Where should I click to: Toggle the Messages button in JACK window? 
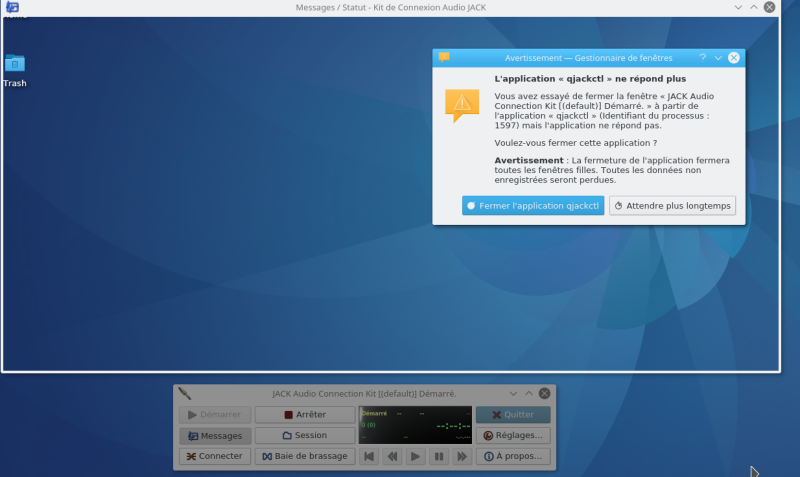(x=215, y=436)
